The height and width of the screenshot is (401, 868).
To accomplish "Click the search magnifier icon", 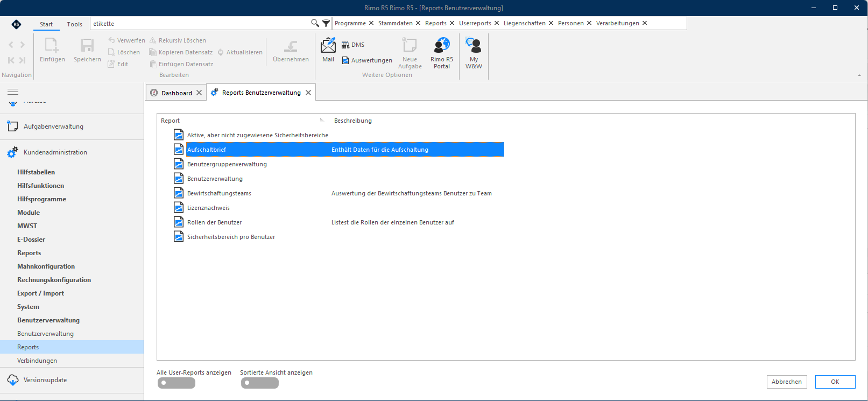I will coord(315,23).
